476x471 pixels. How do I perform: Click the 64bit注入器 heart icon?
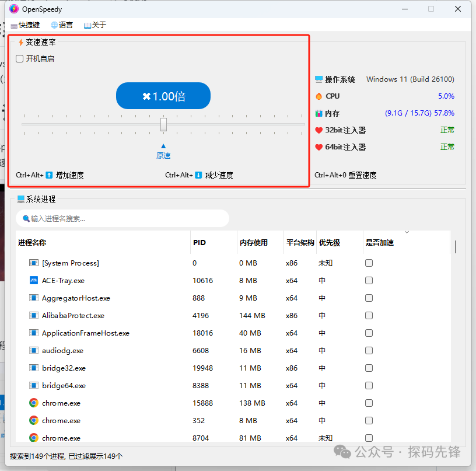[x=318, y=147]
